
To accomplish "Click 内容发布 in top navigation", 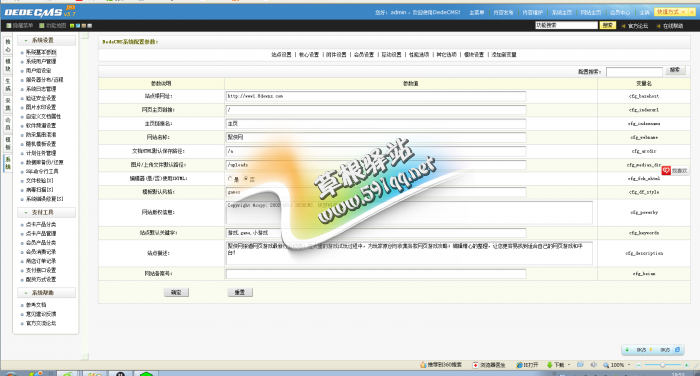I will [503, 13].
